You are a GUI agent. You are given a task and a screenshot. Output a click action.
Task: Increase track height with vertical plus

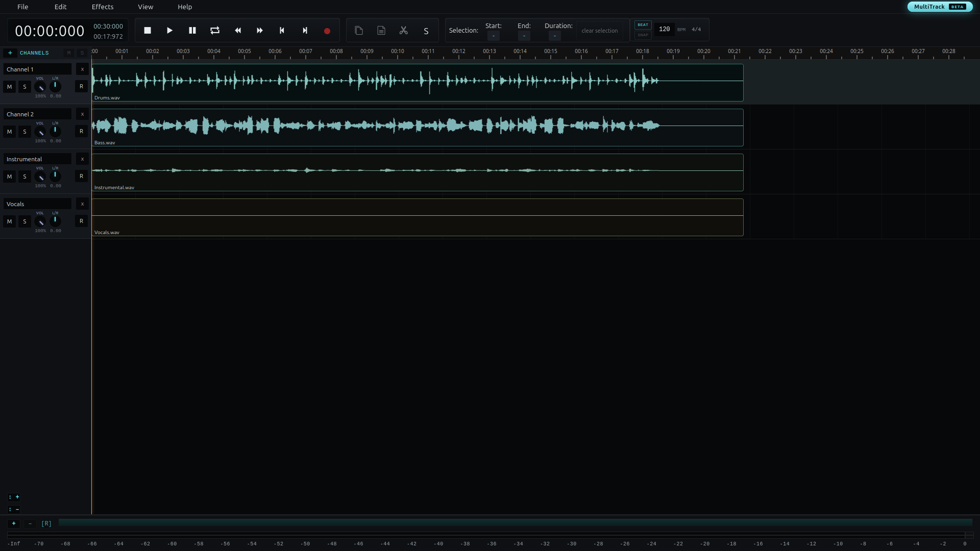14,497
